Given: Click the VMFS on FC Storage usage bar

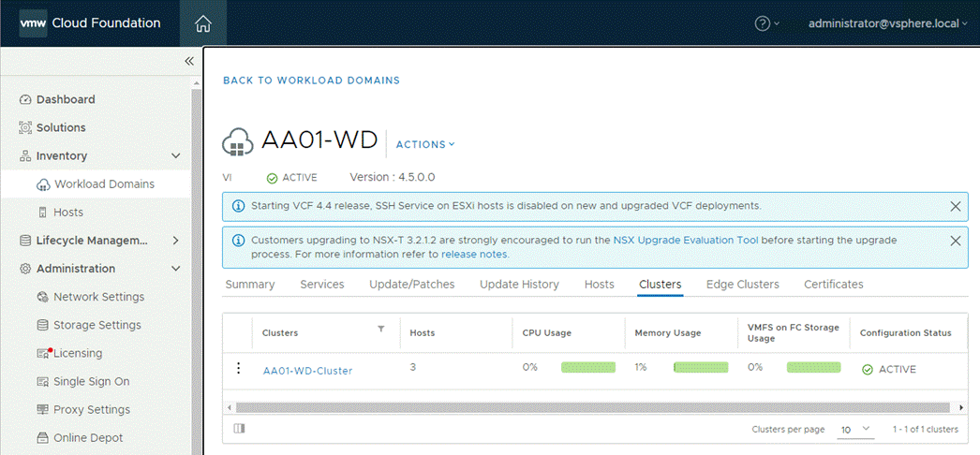Looking at the screenshot, I should point(814,367).
